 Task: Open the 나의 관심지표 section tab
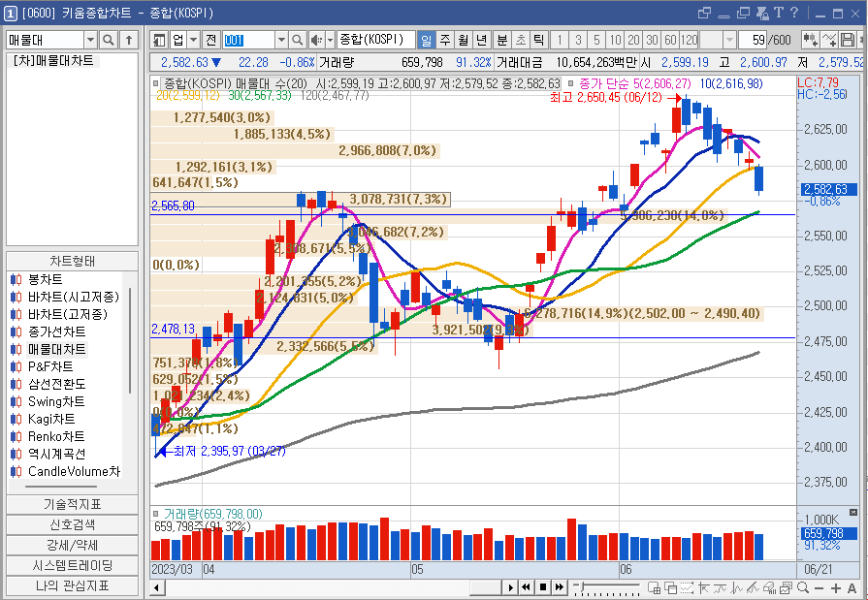click(72, 585)
